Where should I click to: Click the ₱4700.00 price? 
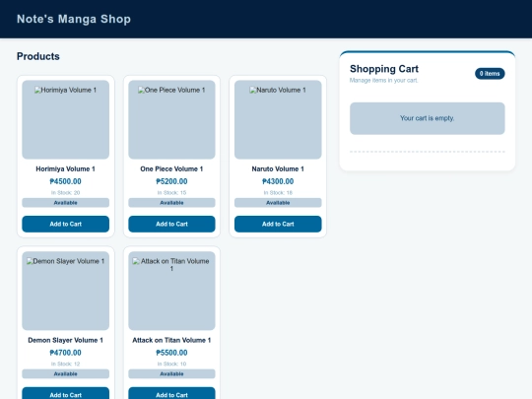click(x=65, y=353)
